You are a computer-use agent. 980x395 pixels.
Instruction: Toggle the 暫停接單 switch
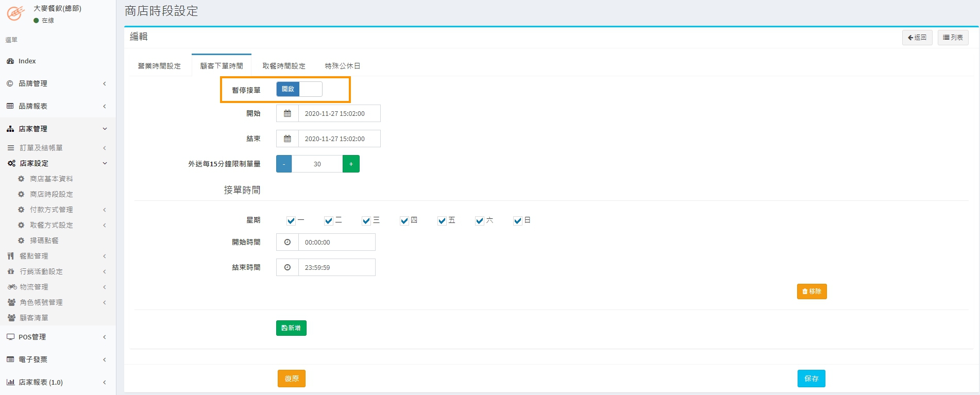[299, 89]
